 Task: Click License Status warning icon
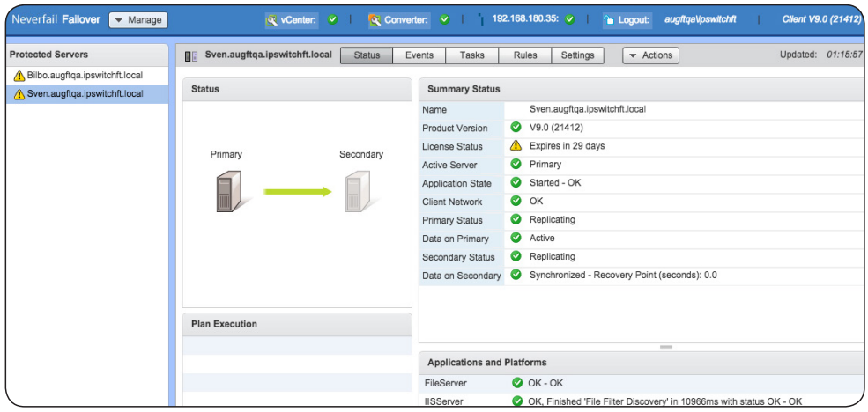tap(516, 146)
